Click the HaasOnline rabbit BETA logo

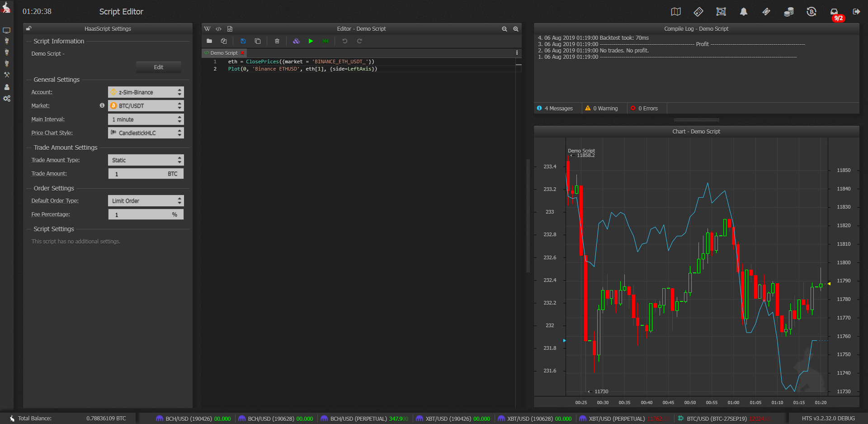pos(6,7)
